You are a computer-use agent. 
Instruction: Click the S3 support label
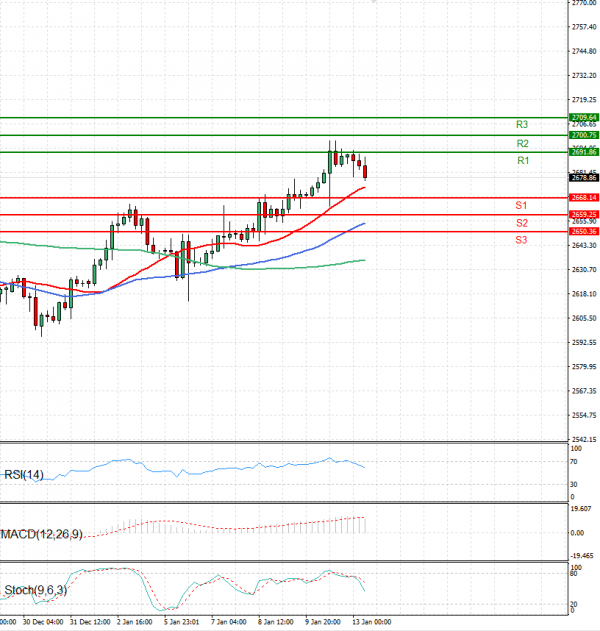(521, 240)
